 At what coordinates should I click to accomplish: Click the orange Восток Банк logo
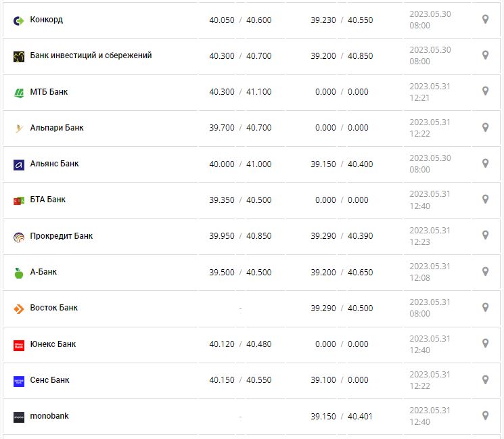pyautogui.click(x=19, y=308)
